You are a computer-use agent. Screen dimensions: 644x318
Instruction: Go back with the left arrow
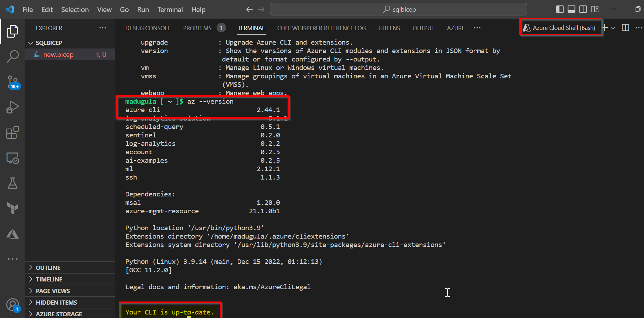(249, 9)
